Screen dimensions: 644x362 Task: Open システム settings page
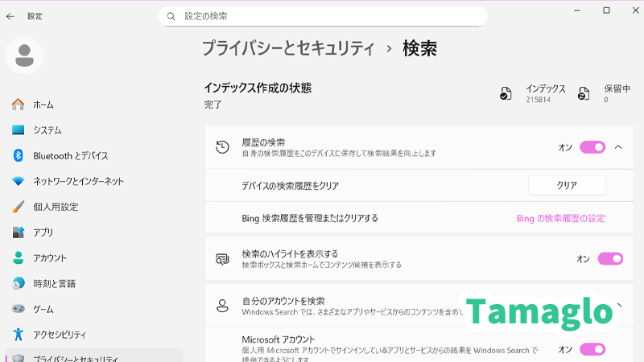click(x=47, y=130)
